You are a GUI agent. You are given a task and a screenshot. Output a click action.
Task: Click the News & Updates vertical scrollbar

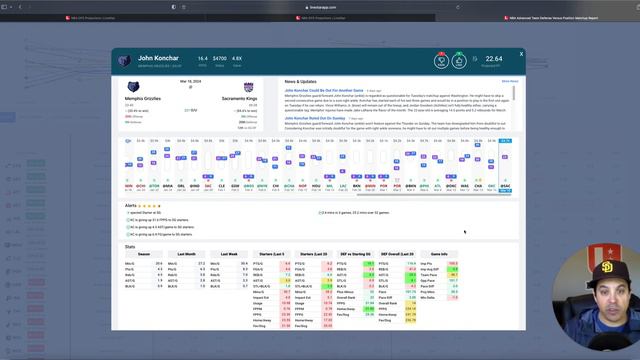(x=513, y=93)
